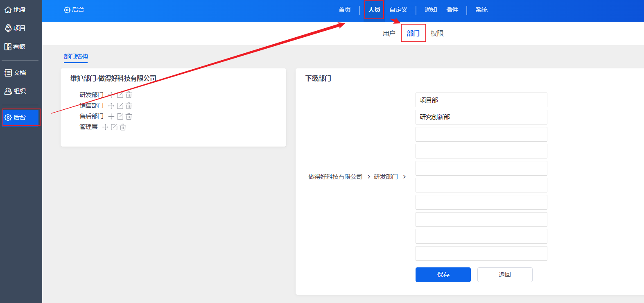Screen dimensions: 644x303
Task: Go to 首页 in top navigation
Action: pyautogui.click(x=345, y=10)
